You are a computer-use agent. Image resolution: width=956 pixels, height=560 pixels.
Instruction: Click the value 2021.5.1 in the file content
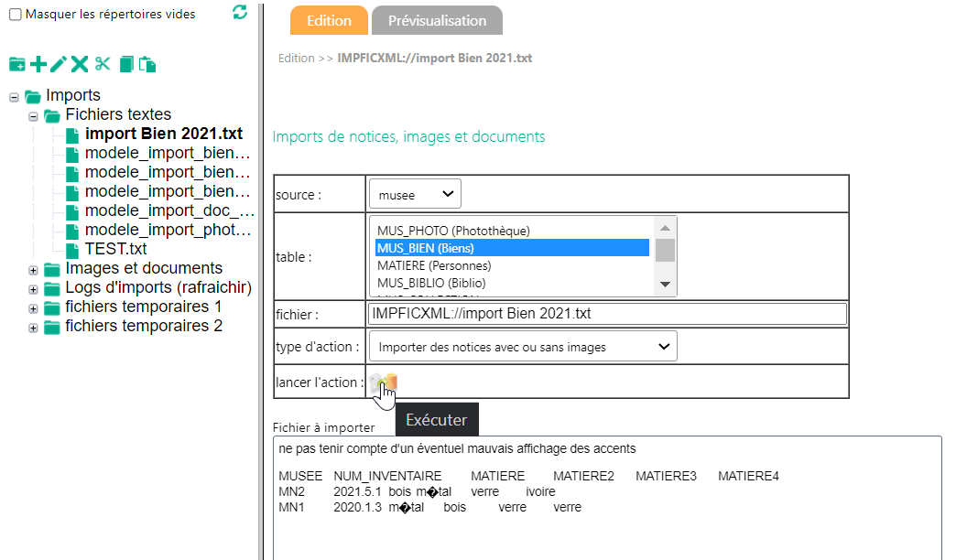click(357, 491)
